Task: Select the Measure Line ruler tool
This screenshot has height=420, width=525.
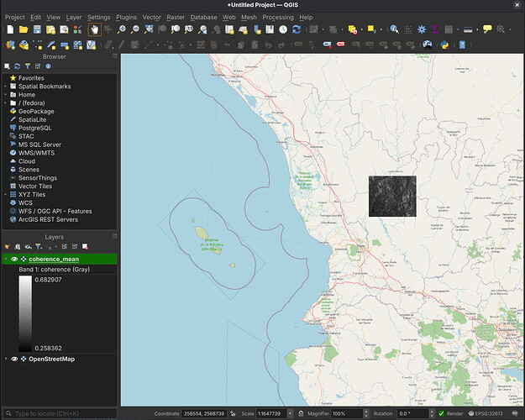Action: click(x=468, y=29)
